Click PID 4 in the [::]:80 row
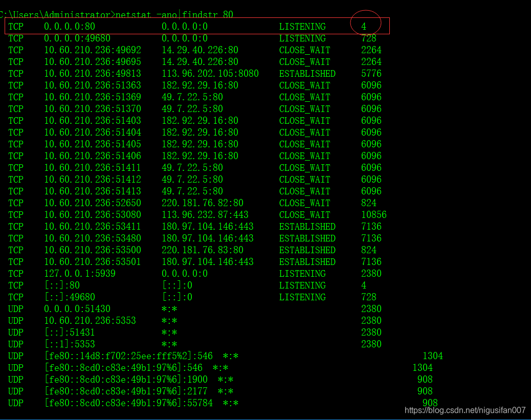Screen dimensions: 531x420 [x=364, y=285]
